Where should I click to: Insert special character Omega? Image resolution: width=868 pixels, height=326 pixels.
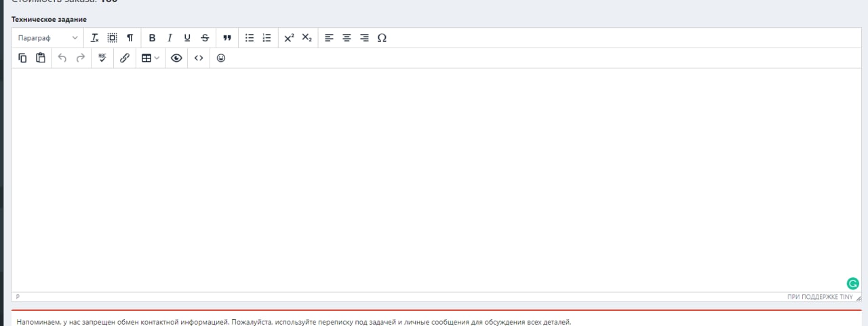[x=382, y=38]
